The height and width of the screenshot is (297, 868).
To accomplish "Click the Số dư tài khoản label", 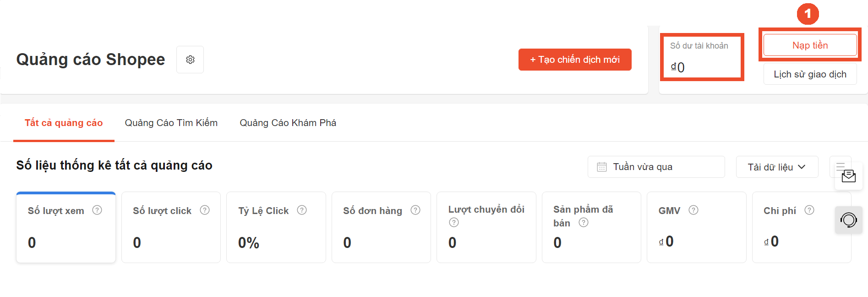I will 699,46.
